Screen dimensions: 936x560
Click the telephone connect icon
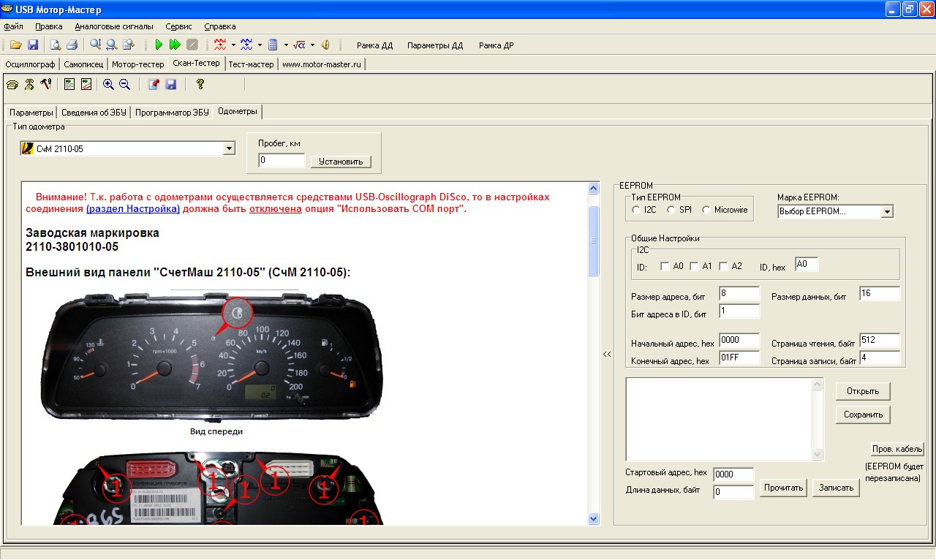tap(12, 85)
